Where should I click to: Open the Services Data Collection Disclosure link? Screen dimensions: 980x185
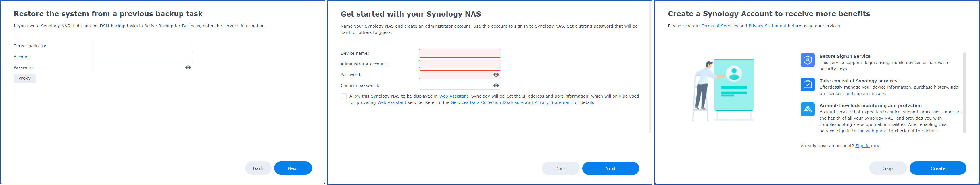(x=487, y=103)
